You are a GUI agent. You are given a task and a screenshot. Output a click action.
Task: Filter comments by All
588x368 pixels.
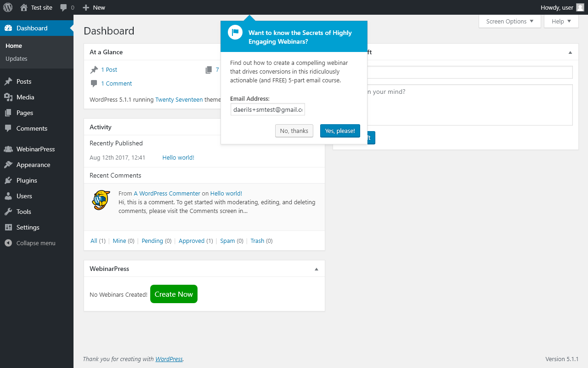94,241
